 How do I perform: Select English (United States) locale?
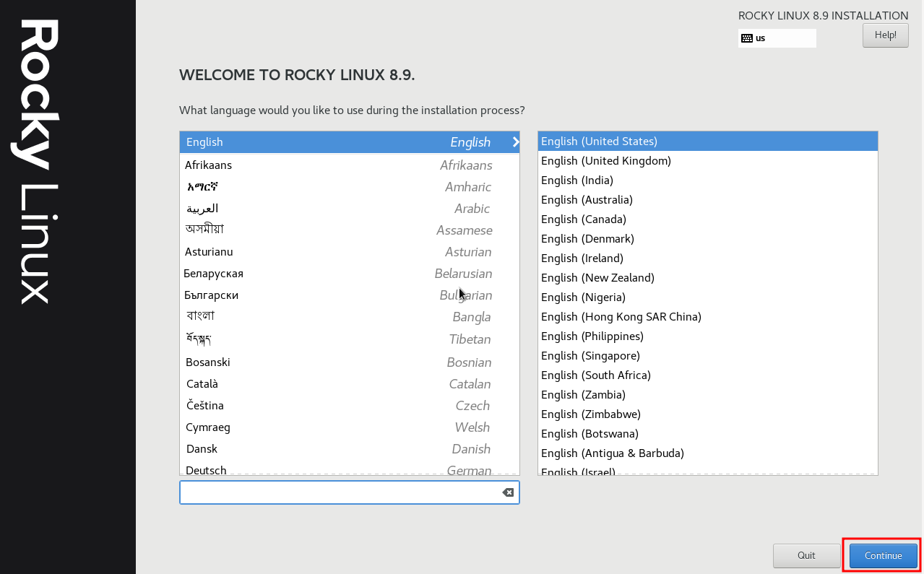coord(708,141)
